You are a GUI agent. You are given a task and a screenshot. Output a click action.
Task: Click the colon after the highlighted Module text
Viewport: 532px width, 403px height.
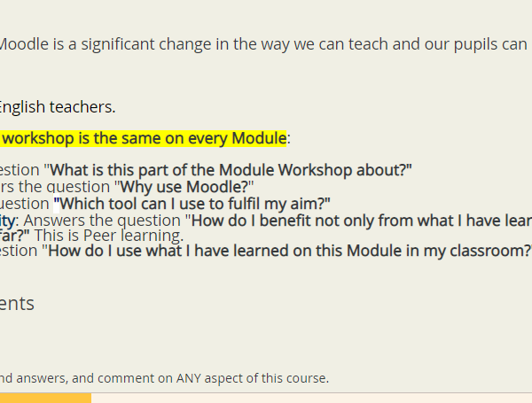tap(288, 139)
